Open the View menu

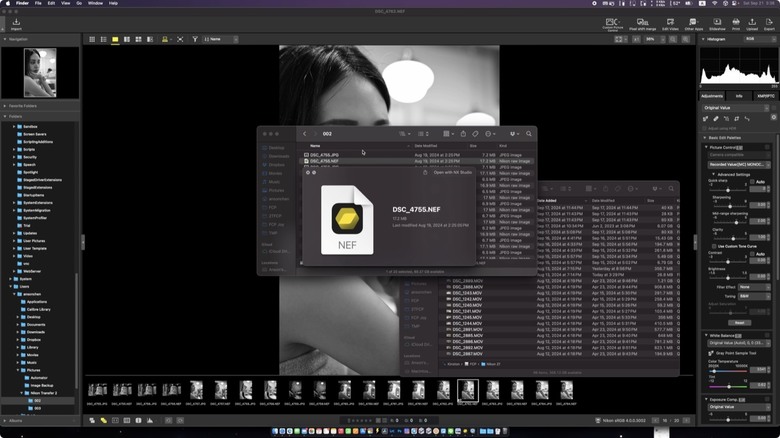(x=65, y=3)
